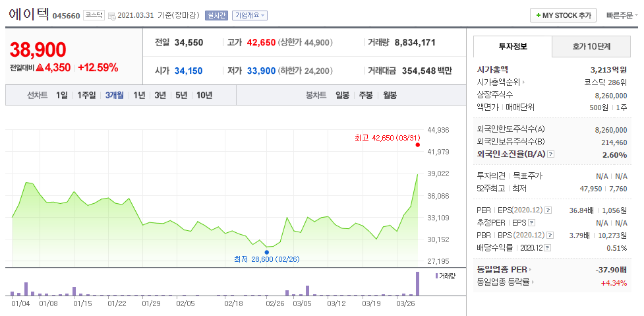The image size is (644, 316).
Task: Click the 고가 value 42,650
Action: [261, 42]
